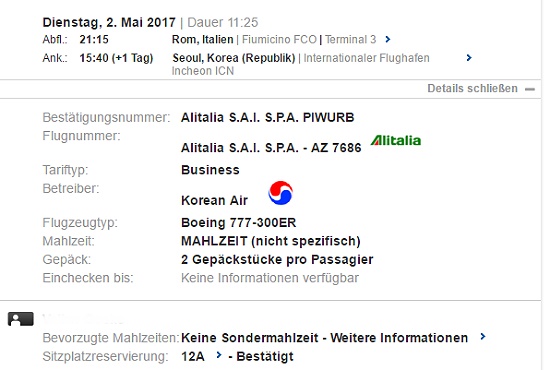550x370 pixels.
Task: Click confirmation number PIWURB
Action: [328, 117]
